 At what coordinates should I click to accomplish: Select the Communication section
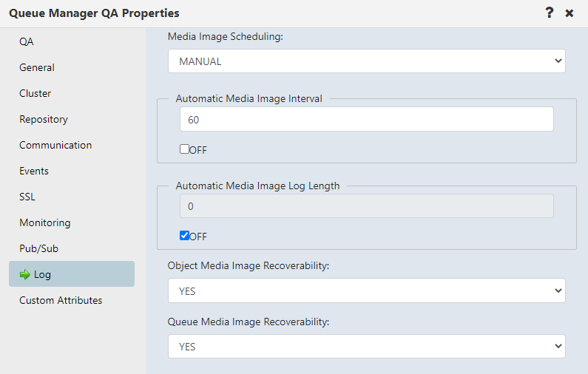pyautogui.click(x=55, y=145)
